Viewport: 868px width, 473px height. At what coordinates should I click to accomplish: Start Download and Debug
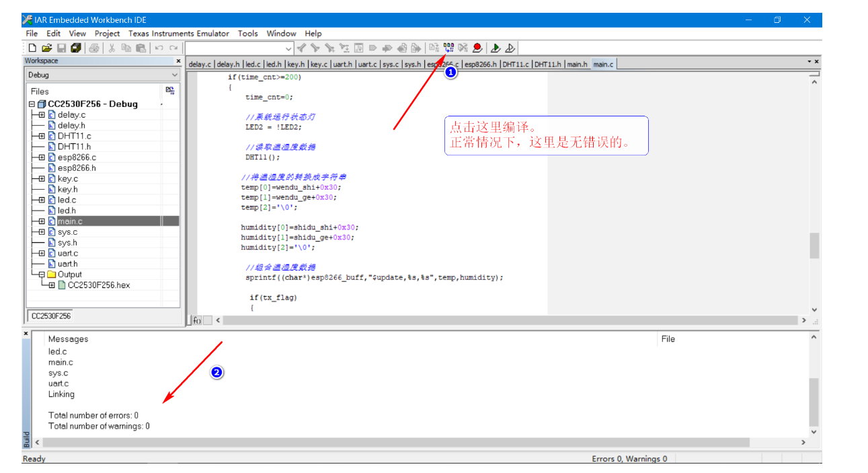click(495, 48)
